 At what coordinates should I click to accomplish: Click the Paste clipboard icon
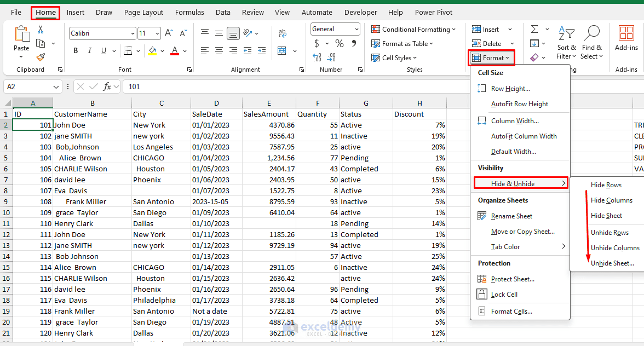click(x=21, y=34)
